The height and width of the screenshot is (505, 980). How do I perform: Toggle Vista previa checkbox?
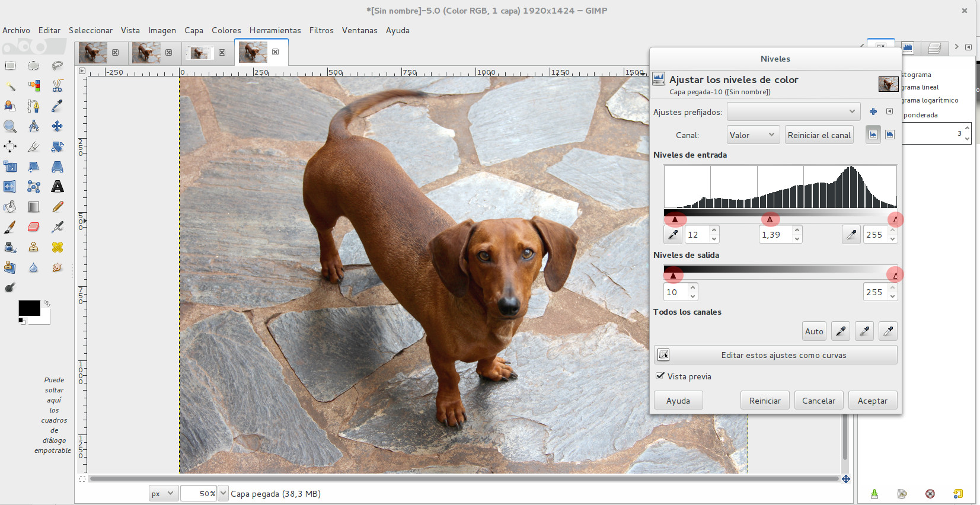click(x=660, y=376)
